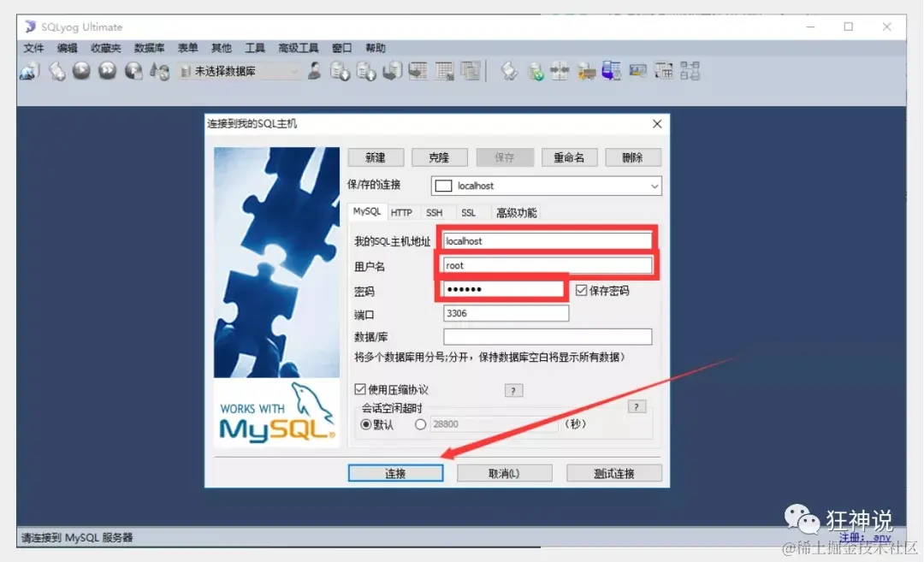Click the database with green plus icon

535,71
